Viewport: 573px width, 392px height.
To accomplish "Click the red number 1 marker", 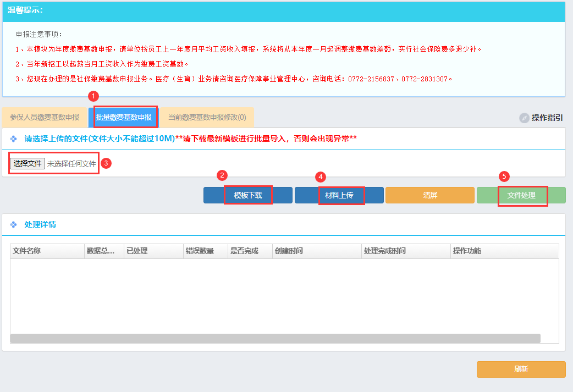I will coord(93,96).
